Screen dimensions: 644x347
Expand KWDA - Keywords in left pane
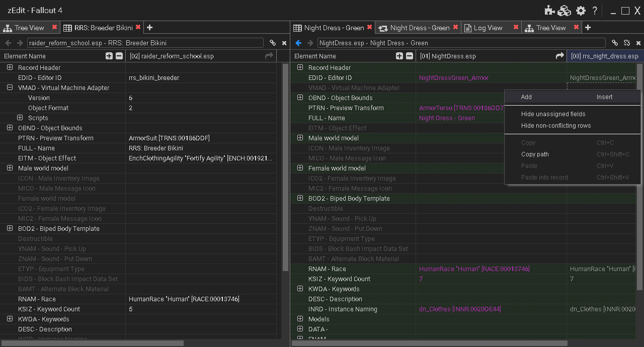10,319
